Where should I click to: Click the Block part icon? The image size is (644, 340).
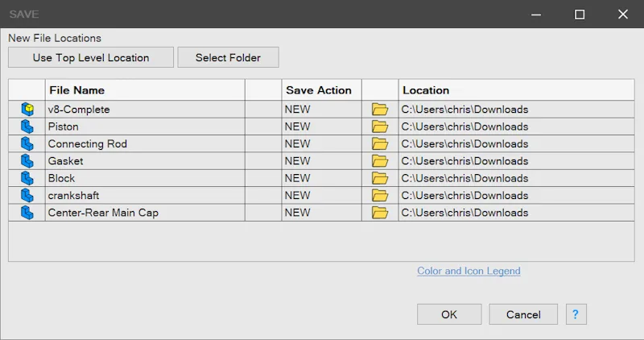[27, 178]
